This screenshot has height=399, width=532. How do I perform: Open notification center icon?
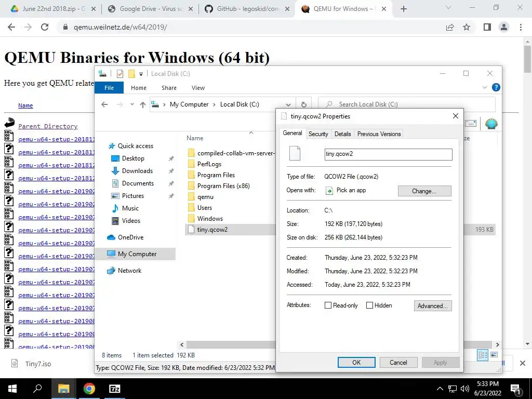[515, 390]
